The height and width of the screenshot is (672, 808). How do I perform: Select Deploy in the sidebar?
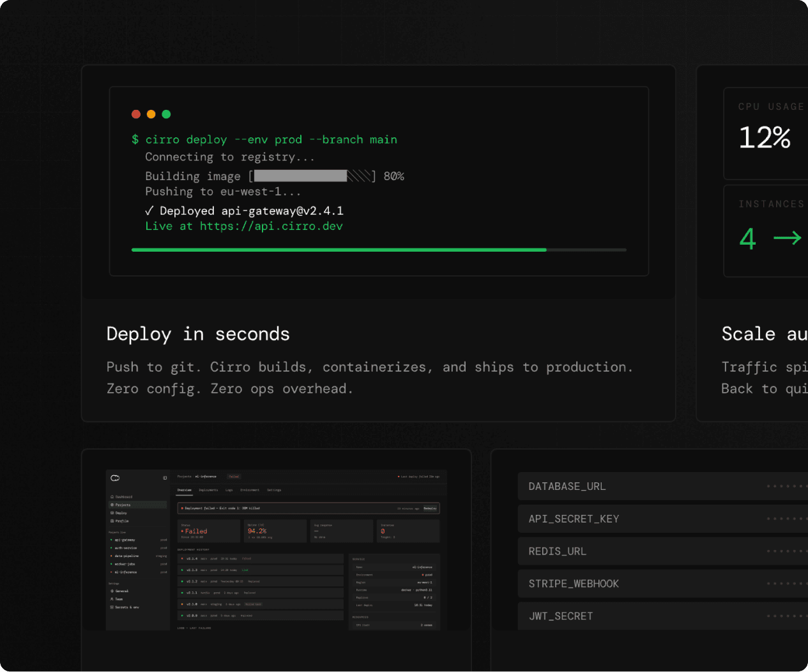(x=121, y=513)
